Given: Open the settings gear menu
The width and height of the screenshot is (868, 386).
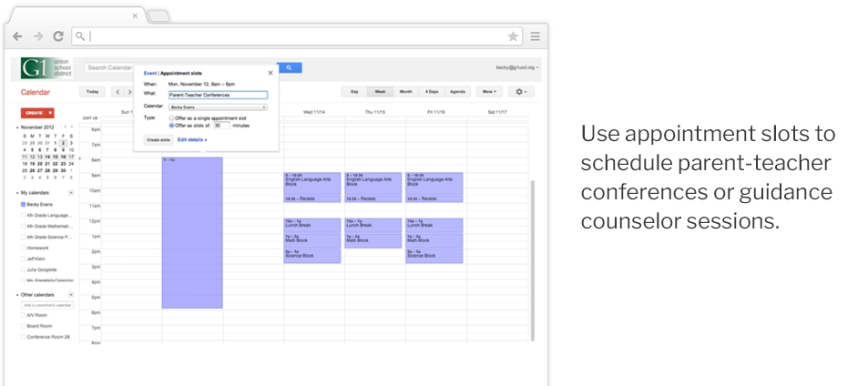Looking at the screenshot, I should (x=521, y=92).
